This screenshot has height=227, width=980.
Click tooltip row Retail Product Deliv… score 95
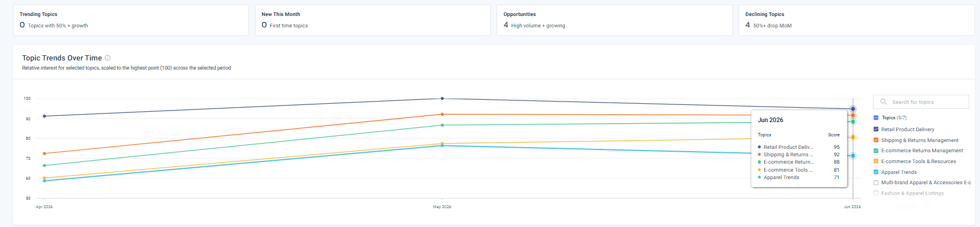point(799,147)
